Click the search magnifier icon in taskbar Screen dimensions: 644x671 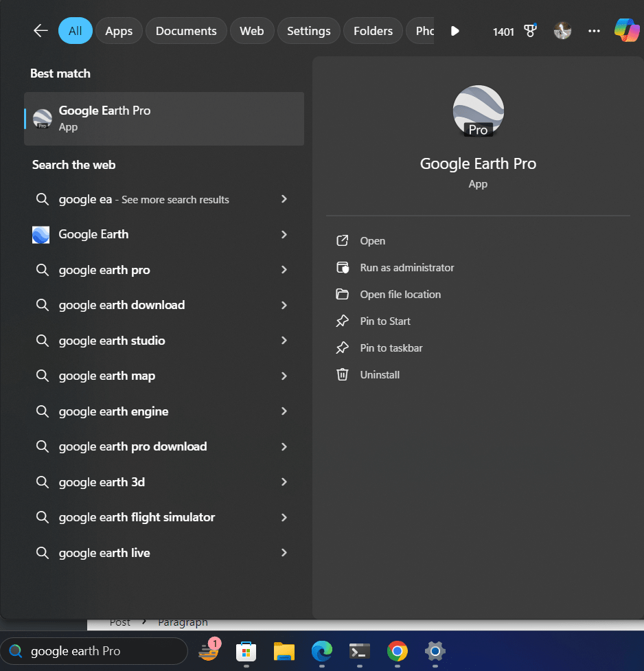click(16, 651)
